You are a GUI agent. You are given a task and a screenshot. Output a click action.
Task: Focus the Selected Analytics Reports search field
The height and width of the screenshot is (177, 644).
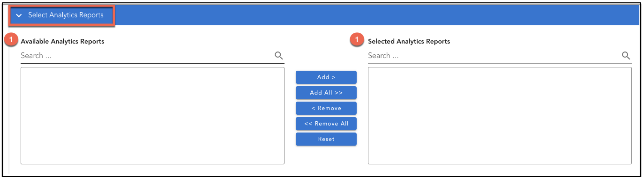click(x=493, y=56)
